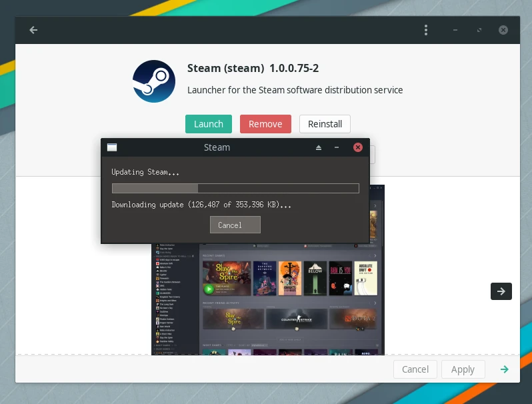Screen dimensions: 532x404
Task: Show next screenshot with the arrow button
Action: coord(501,291)
